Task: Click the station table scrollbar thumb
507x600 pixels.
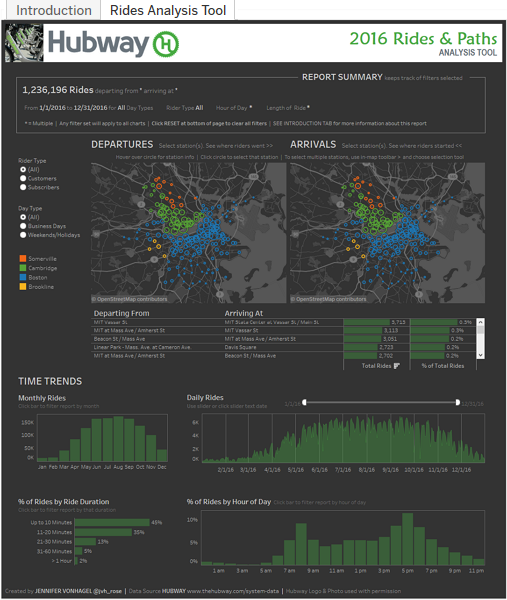Action: coord(481,329)
